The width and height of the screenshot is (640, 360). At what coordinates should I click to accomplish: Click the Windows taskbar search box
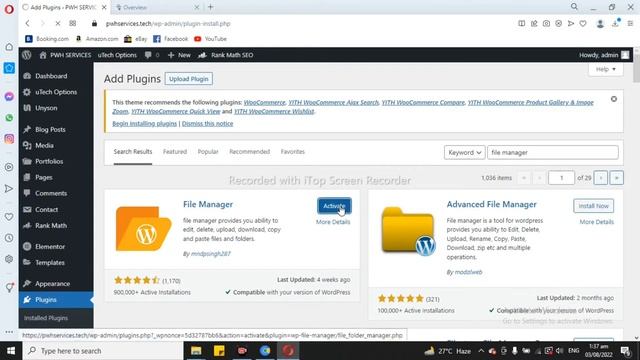tap(103, 351)
